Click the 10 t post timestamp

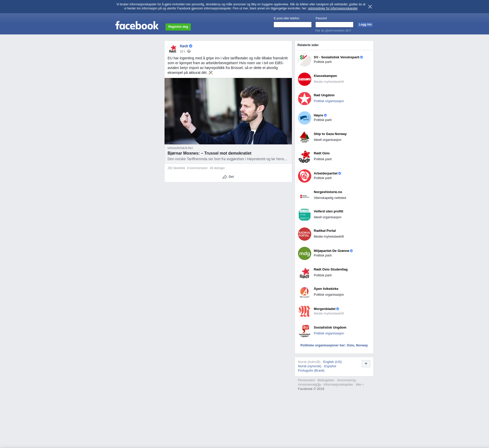point(182,51)
